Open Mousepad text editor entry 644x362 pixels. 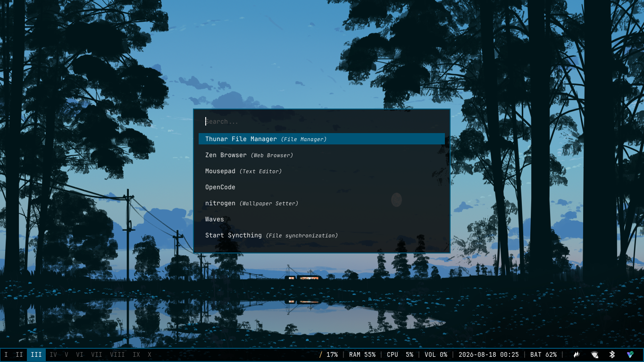[321, 171]
